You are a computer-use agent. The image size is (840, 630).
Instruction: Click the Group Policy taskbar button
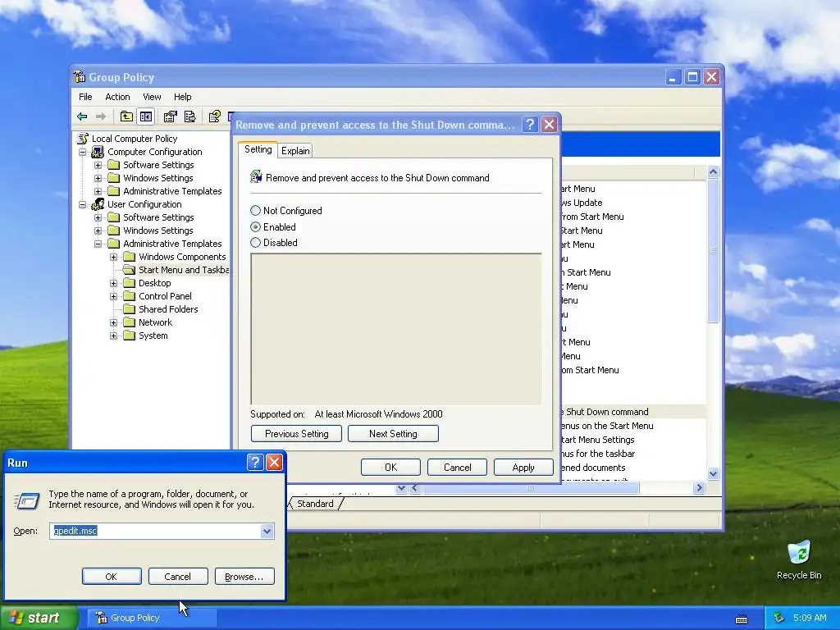pos(153,618)
